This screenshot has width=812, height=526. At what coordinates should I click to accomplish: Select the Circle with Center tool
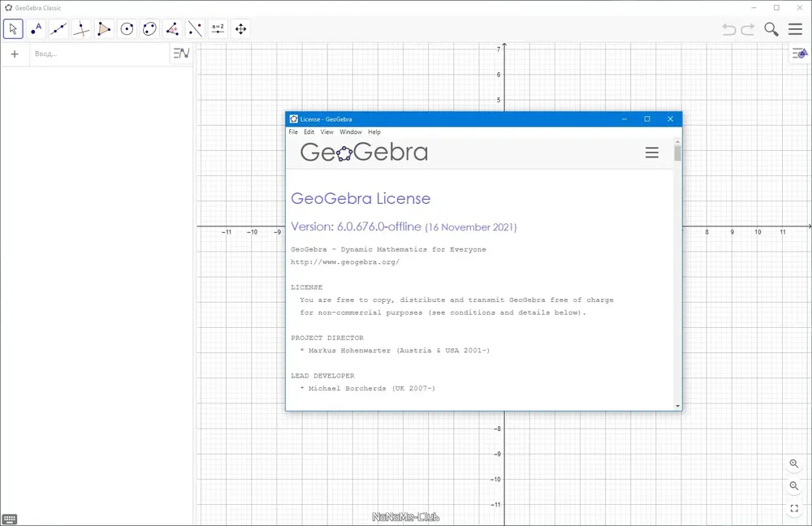(x=127, y=29)
